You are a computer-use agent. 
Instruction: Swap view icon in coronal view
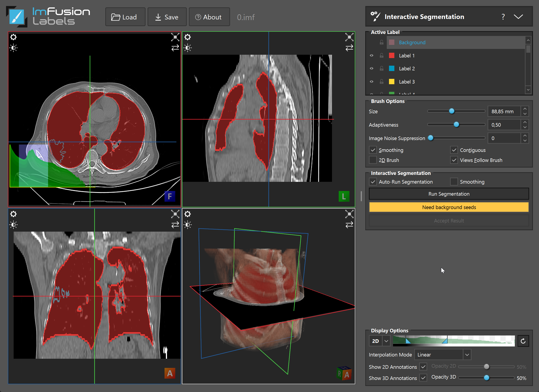click(175, 225)
